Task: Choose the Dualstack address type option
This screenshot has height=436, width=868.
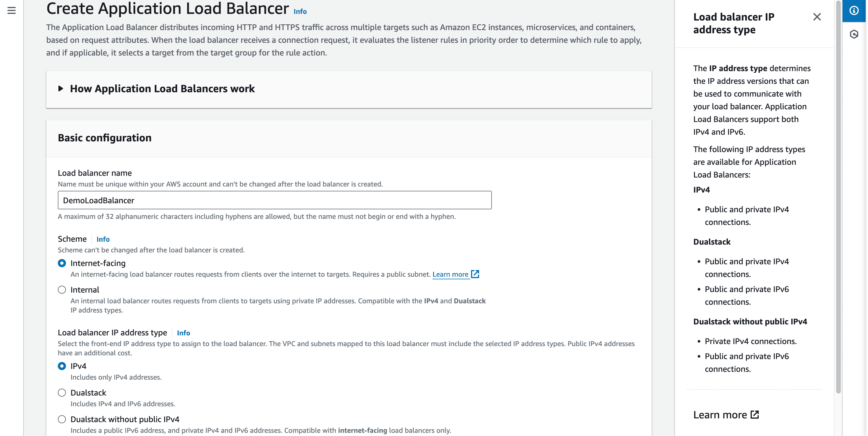Action: (x=62, y=393)
